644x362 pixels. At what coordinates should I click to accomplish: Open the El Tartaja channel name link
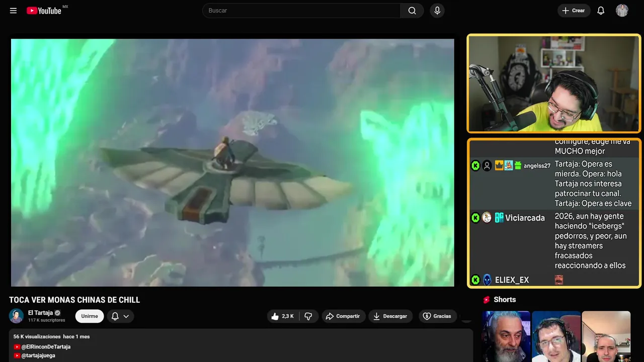pos(40,313)
